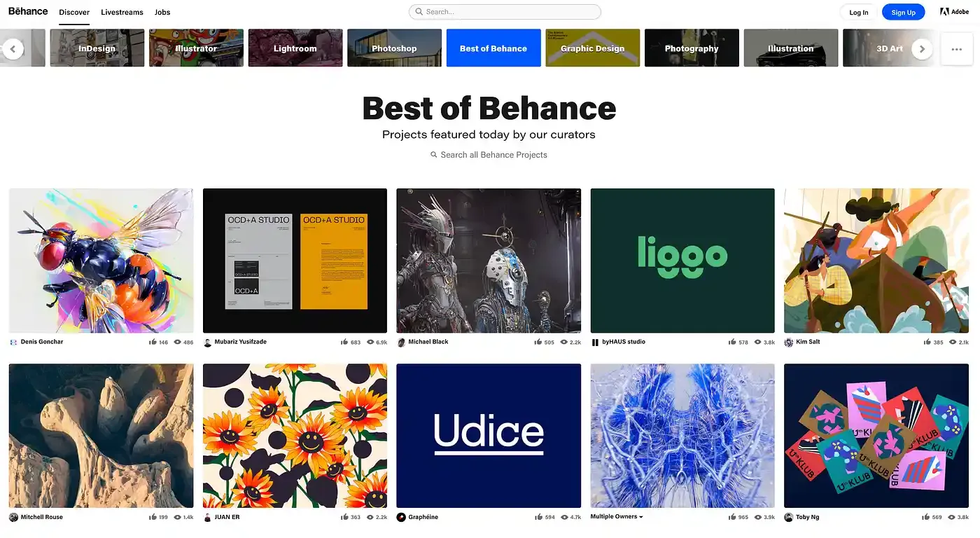Click the Behance logo
Screen dimensions: 980x538
tap(28, 11)
